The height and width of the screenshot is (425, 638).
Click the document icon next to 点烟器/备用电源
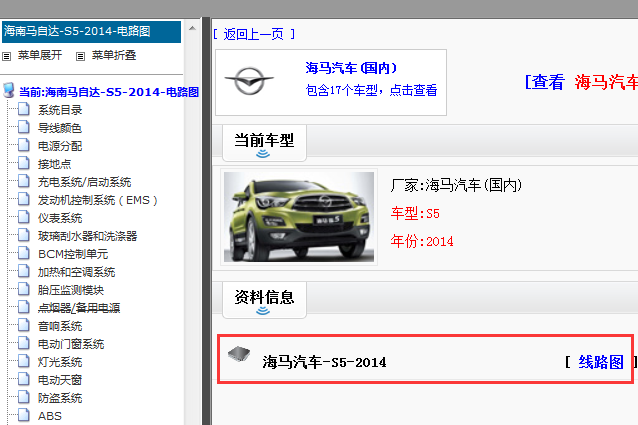coord(24,307)
